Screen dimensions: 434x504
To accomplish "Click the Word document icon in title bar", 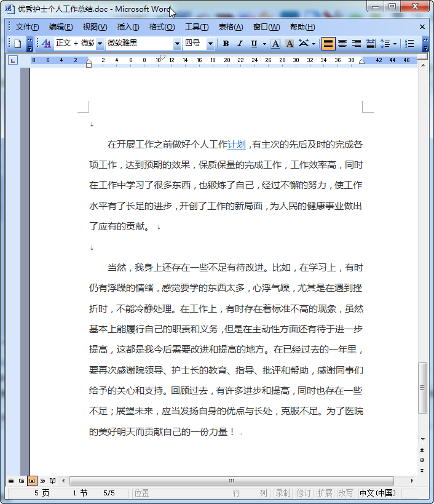I will pos(10,9).
